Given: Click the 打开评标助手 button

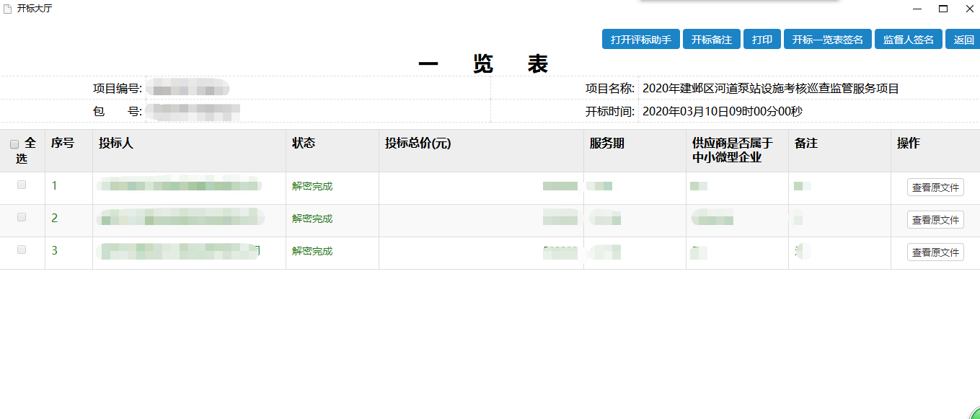Looking at the screenshot, I should click(x=640, y=40).
